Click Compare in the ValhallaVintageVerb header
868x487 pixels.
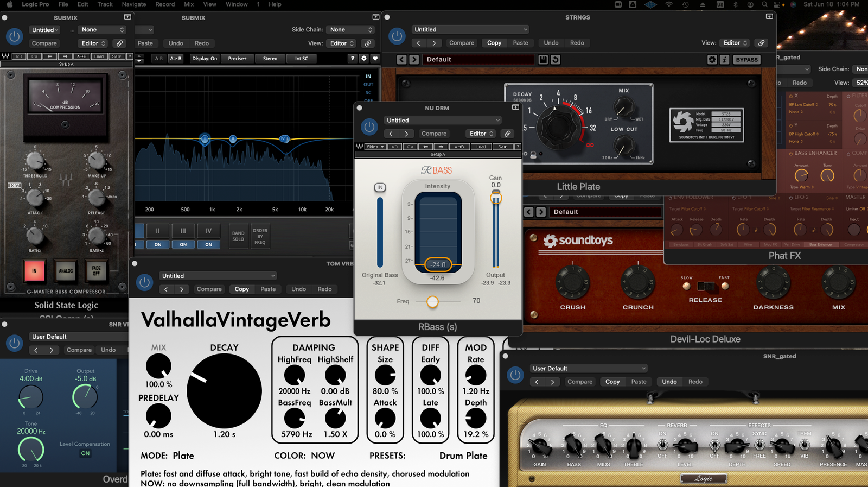click(x=209, y=289)
